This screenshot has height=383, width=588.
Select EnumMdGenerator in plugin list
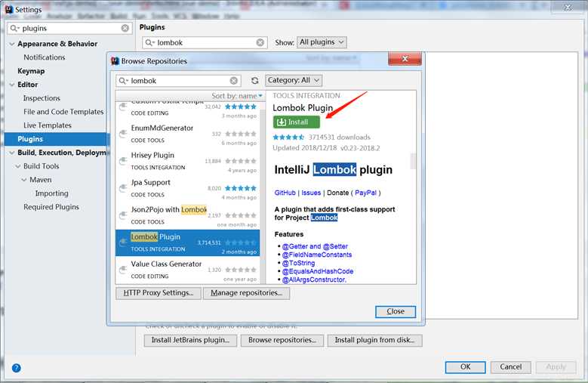click(x=187, y=134)
